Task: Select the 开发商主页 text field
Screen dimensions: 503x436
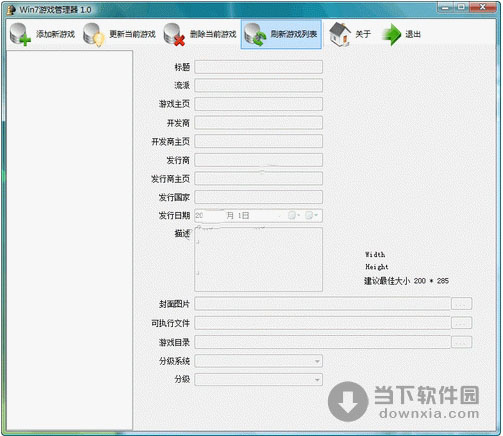Action: [x=258, y=141]
